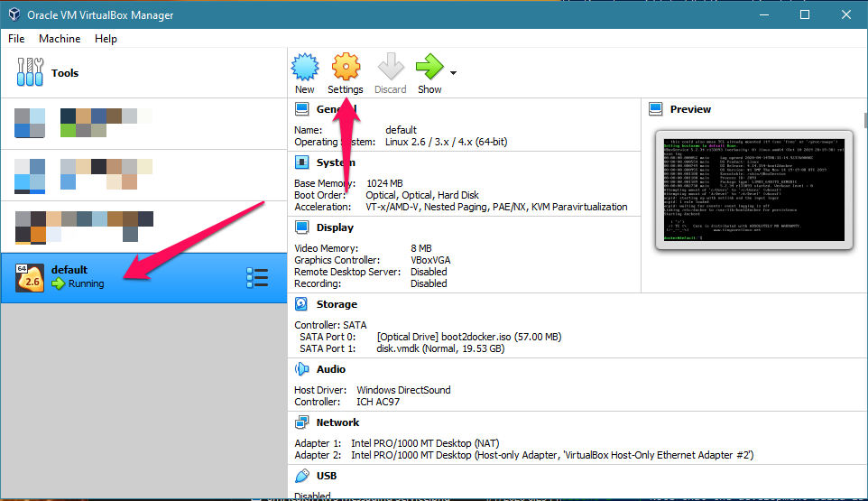
Task: Open the Help menu
Action: [106, 39]
